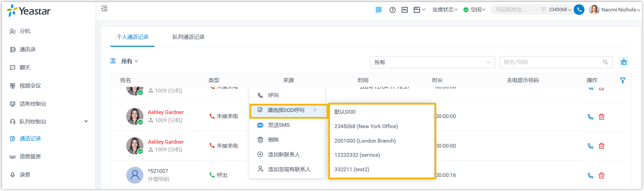This screenshot has height=191, width=644.
Task: Select 发送SMS from the context menu
Action: (278, 125)
